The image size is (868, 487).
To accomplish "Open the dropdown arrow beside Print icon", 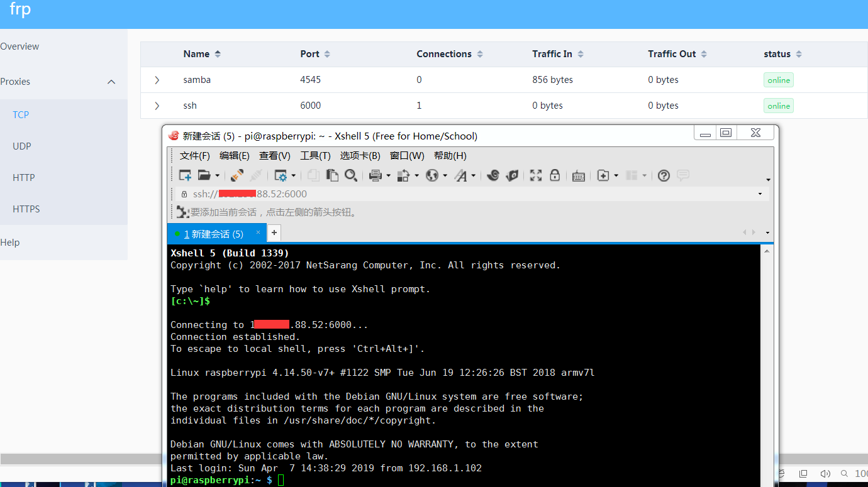I will tap(388, 176).
